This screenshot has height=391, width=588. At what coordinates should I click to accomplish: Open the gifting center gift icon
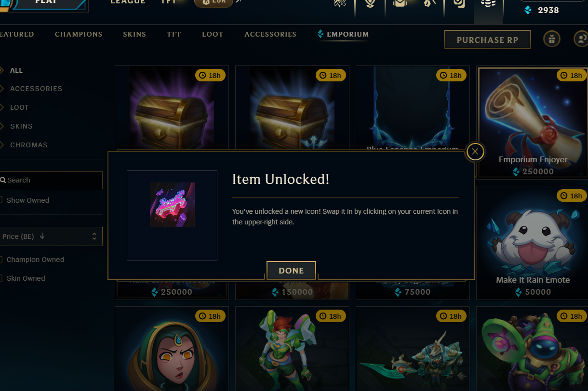tap(552, 39)
